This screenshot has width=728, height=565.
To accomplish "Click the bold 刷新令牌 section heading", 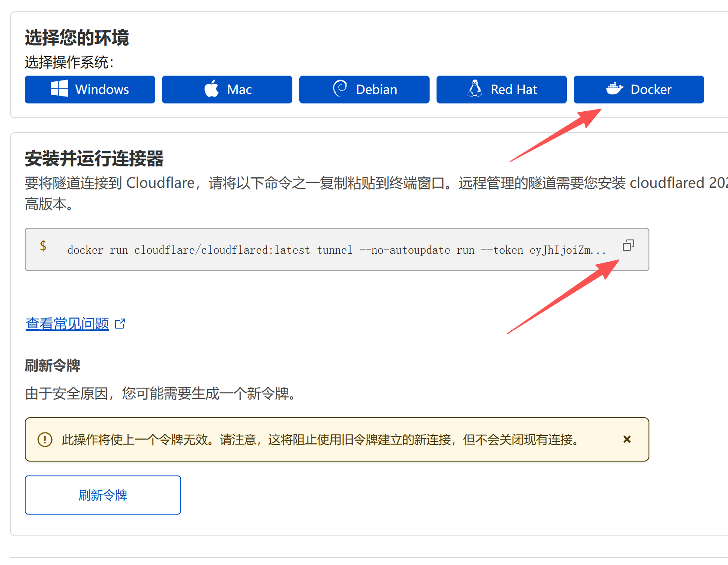I will (x=53, y=366).
